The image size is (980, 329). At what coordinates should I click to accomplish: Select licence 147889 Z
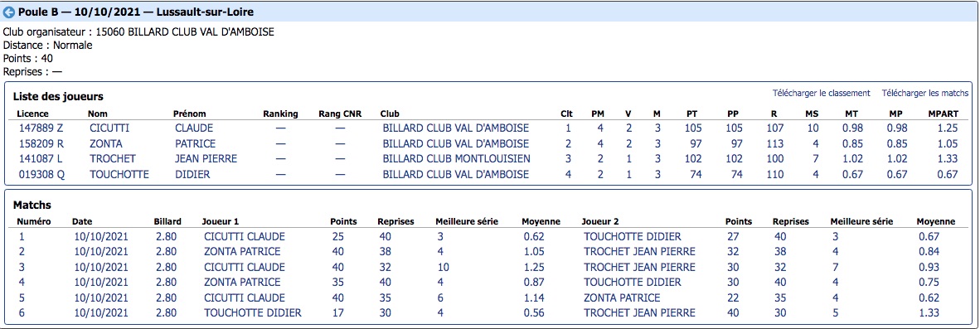point(41,128)
